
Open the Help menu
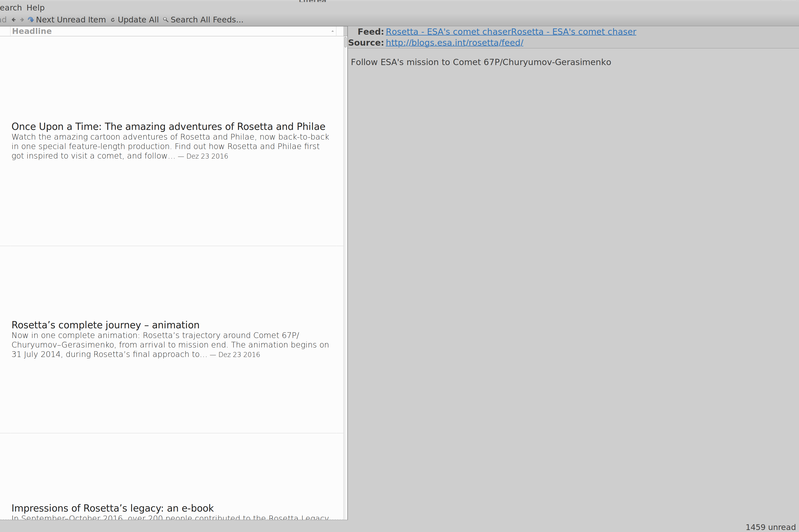pos(35,7)
